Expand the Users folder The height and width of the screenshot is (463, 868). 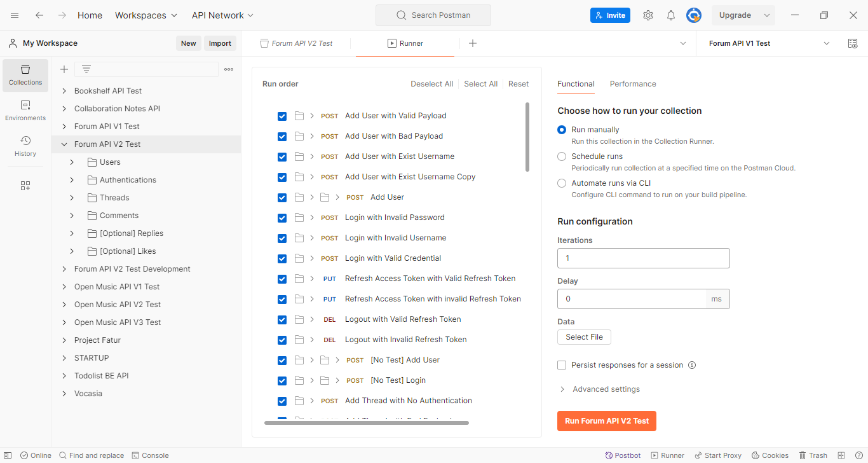72,162
